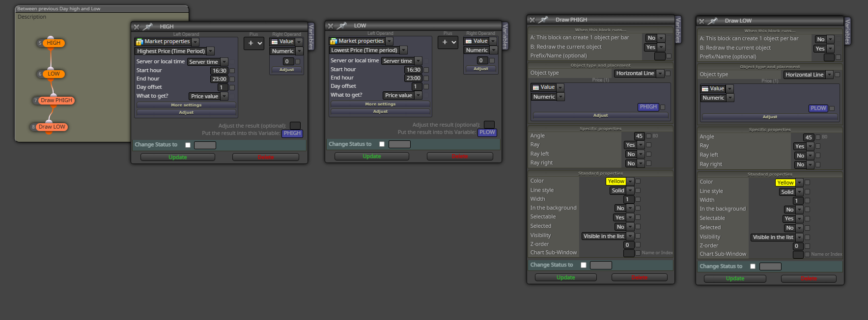
Task: Close the LOW block panel
Action: [331, 26]
